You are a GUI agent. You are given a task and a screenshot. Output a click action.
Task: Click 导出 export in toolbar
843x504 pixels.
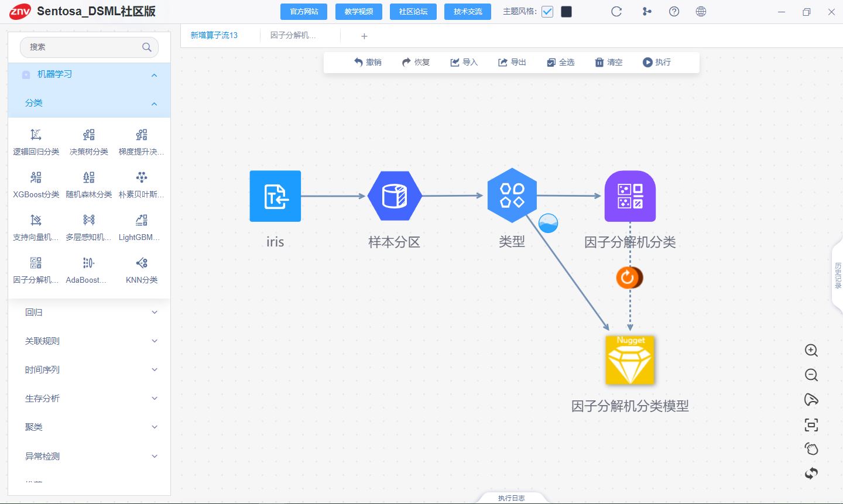pos(512,62)
